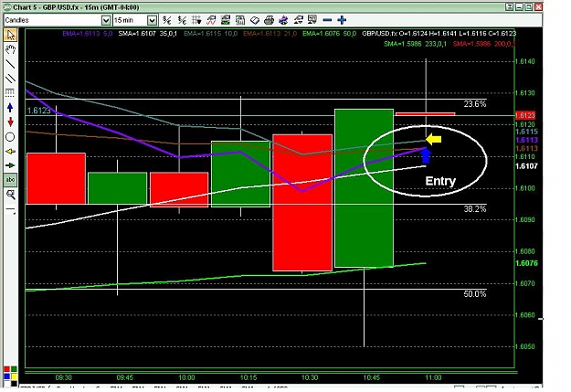
Task: Click the GBP/USD.fx OHLC readout in legend
Action: click(x=439, y=34)
